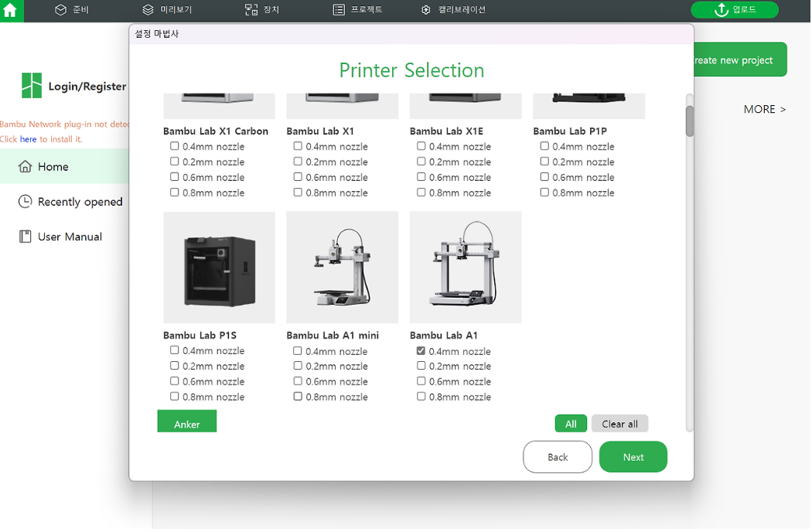The height and width of the screenshot is (532, 812).
Task: Select Recently opened in sidebar
Action: tap(71, 202)
